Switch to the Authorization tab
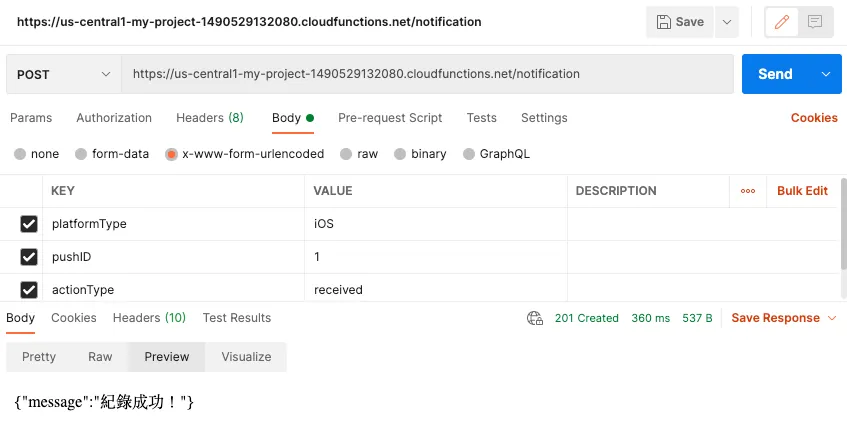The height and width of the screenshot is (422, 847). pyautogui.click(x=114, y=118)
